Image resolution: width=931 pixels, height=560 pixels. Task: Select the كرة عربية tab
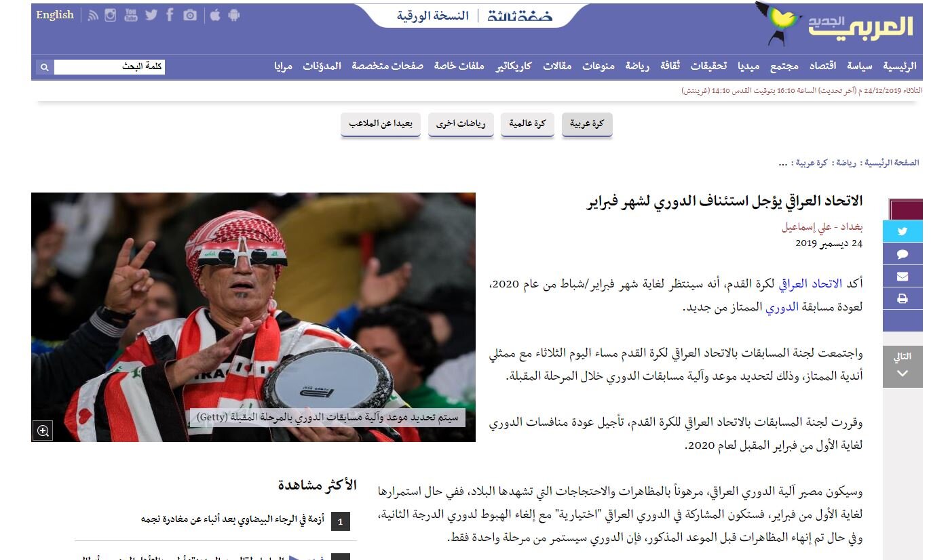coord(587,125)
